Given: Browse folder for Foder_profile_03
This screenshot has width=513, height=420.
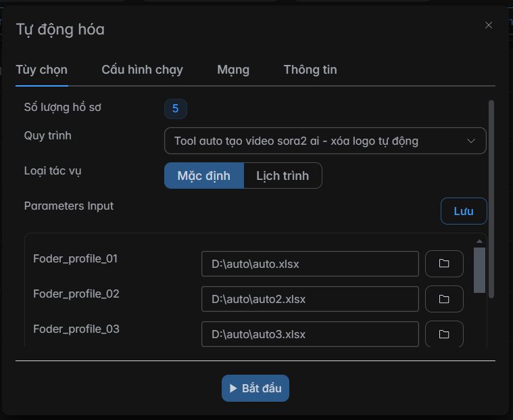Looking at the screenshot, I should (444, 334).
